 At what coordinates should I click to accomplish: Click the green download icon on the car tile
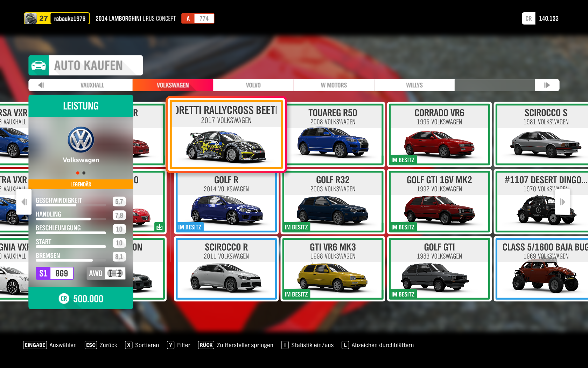[x=159, y=227]
